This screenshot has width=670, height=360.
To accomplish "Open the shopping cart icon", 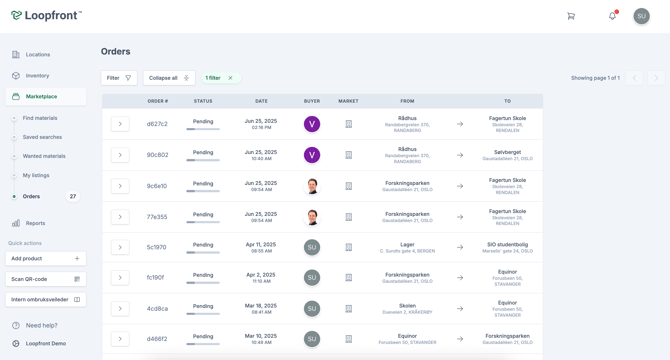I will point(571,16).
